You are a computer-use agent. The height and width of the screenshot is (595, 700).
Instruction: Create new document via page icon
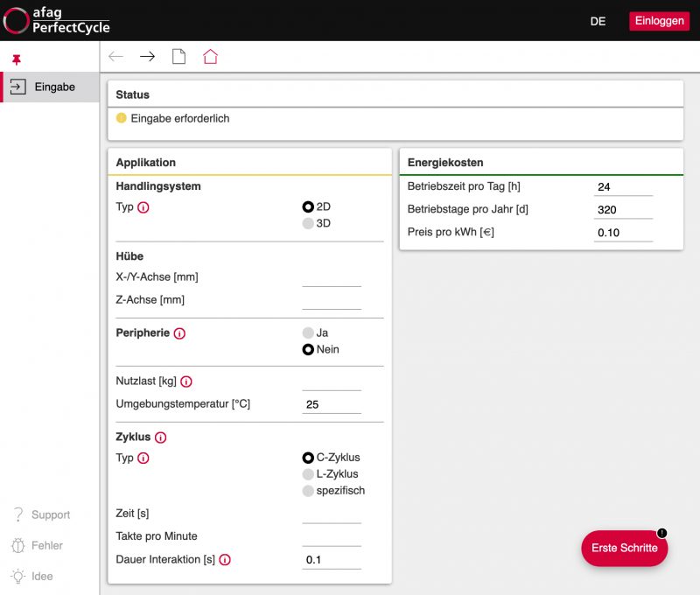tap(179, 57)
